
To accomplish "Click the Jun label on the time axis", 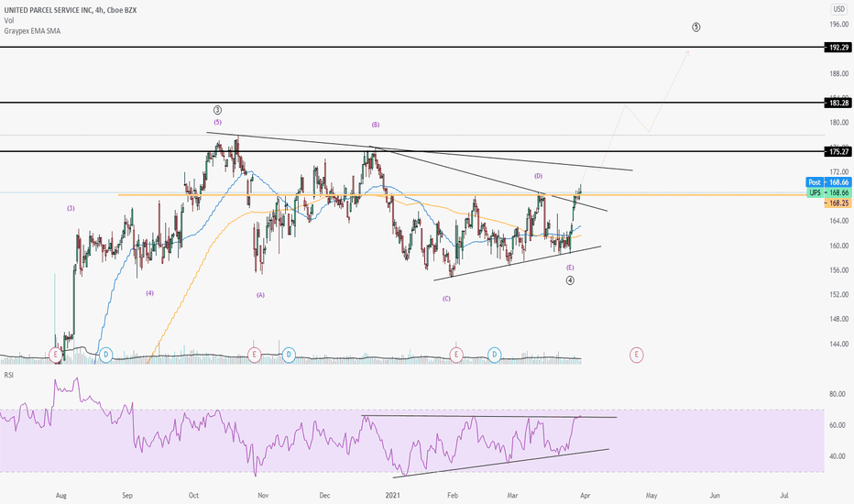I will 715,495.
